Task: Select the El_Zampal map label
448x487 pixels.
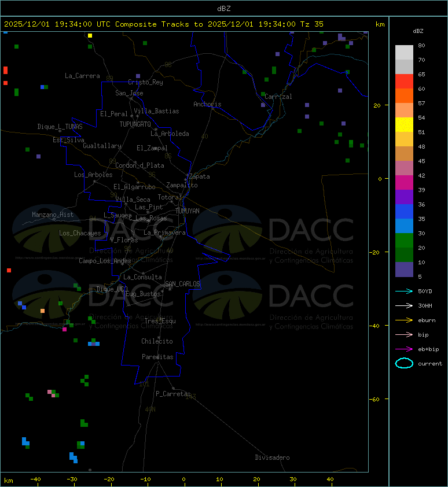Action: tap(152, 148)
